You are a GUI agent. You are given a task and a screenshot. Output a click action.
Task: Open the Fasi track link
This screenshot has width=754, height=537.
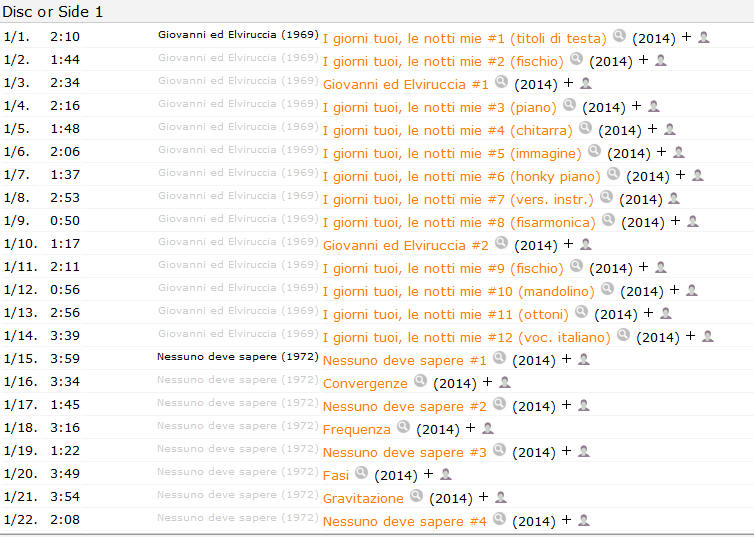click(x=336, y=476)
